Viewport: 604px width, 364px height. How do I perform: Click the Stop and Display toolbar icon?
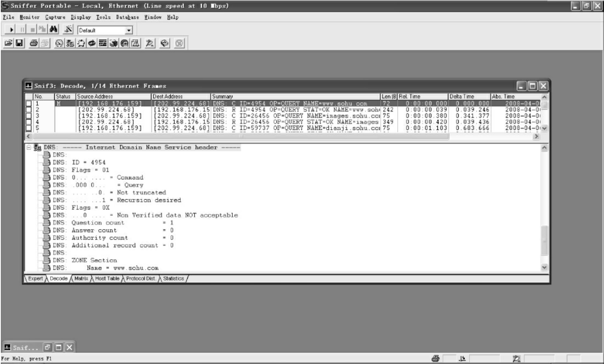[x=42, y=30]
